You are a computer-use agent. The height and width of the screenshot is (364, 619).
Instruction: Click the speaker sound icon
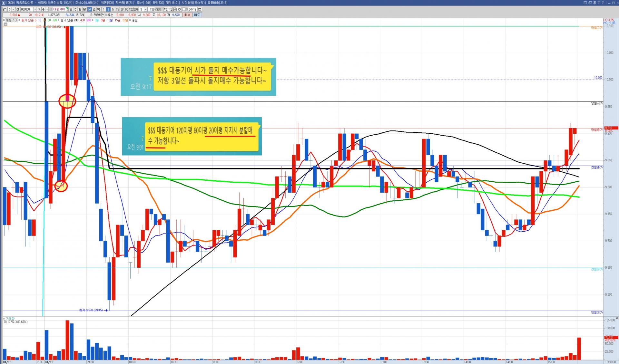[x=44, y=9]
